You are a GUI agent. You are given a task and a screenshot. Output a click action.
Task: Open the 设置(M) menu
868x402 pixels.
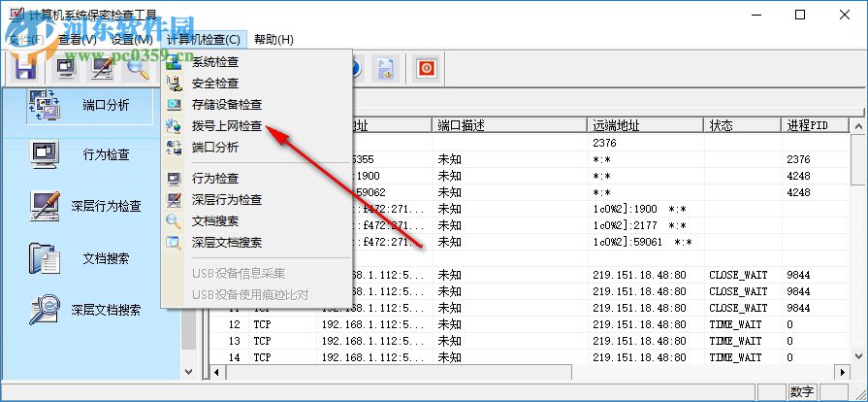click(x=132, y=40)
